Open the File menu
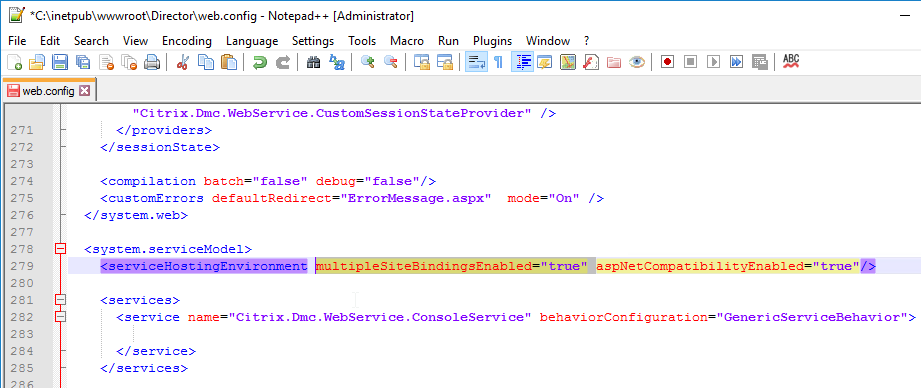Viewport: 921px width, 388px height. 17,41
